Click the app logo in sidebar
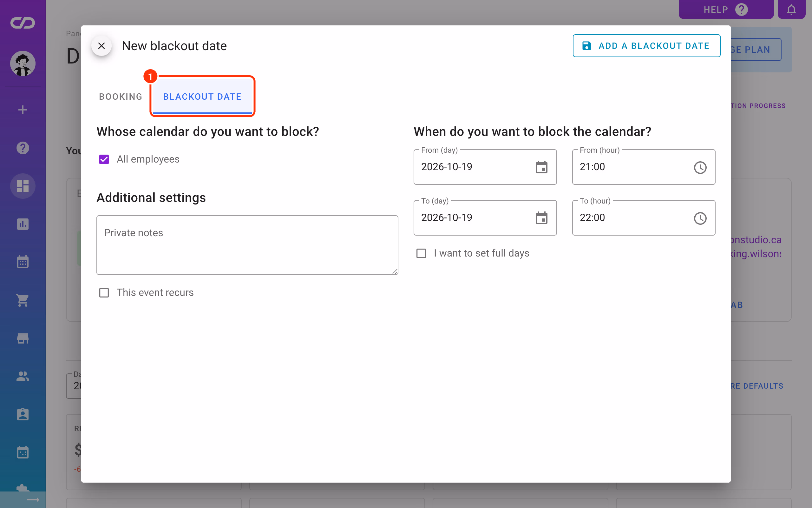Image resolution: width=812 pixels, height=508 pixels. click(23, 23)
